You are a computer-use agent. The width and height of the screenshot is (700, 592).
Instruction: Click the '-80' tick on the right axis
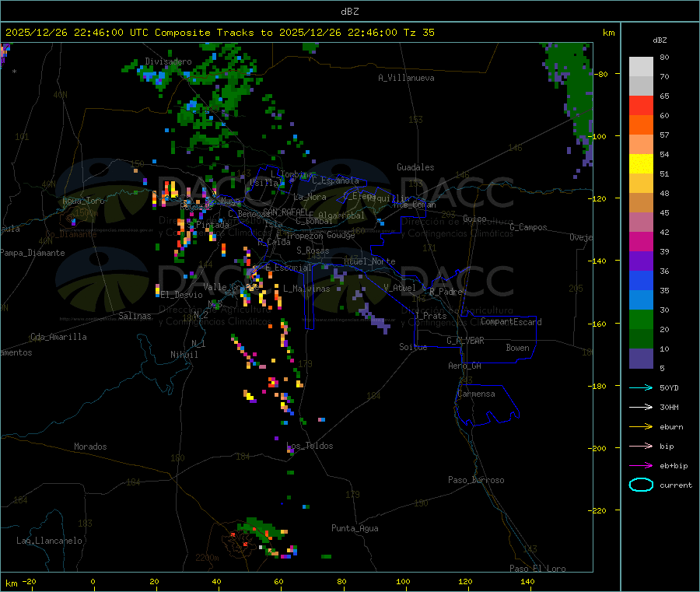[x=601, y=74]
